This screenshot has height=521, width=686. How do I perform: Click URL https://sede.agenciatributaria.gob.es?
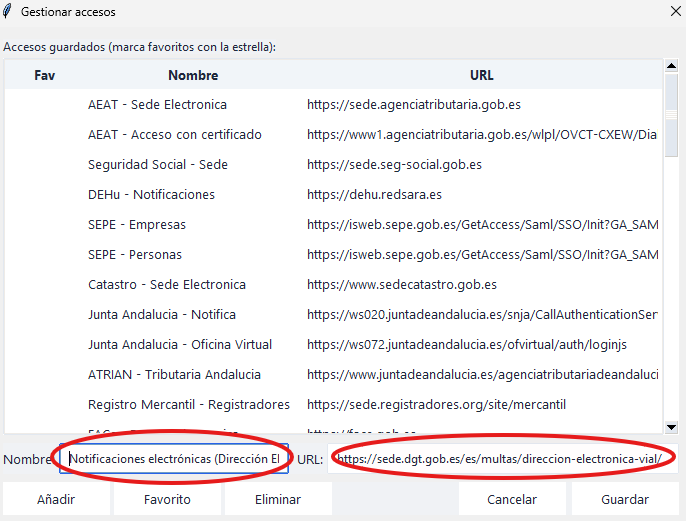414,105
